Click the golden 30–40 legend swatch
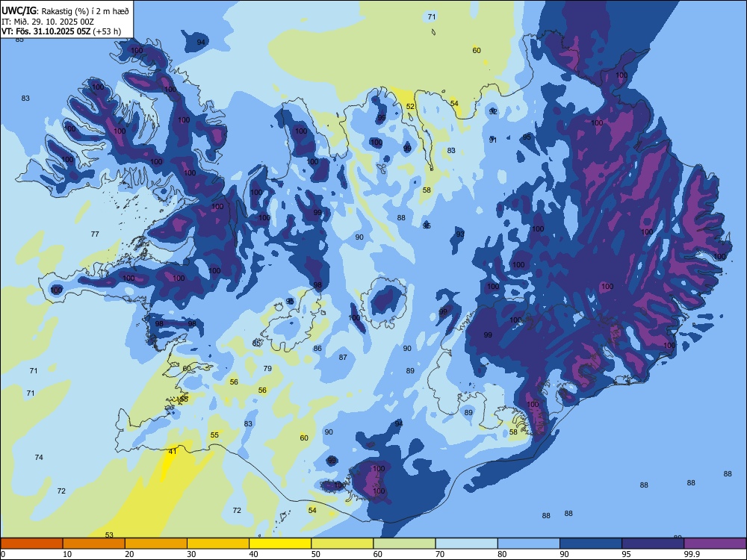The image size is (747, 560). pos(218,544)
